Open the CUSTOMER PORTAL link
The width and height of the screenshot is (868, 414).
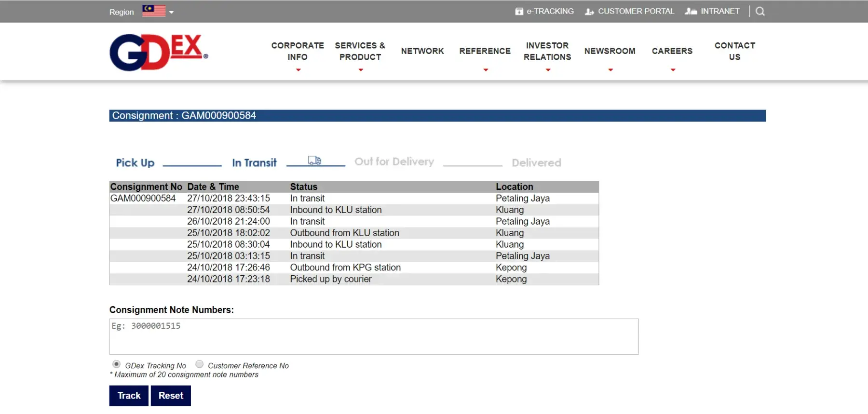(636, 11)
